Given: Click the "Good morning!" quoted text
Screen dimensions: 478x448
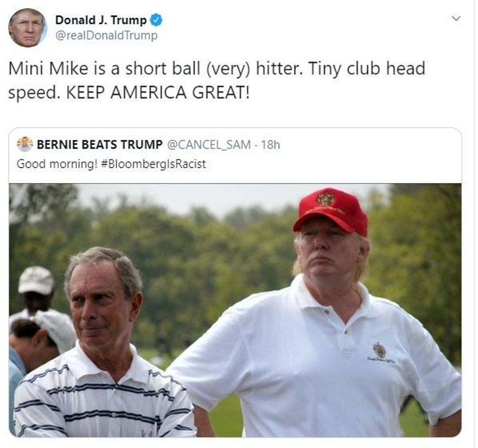Looking at the screenshot, I should 57,164.
